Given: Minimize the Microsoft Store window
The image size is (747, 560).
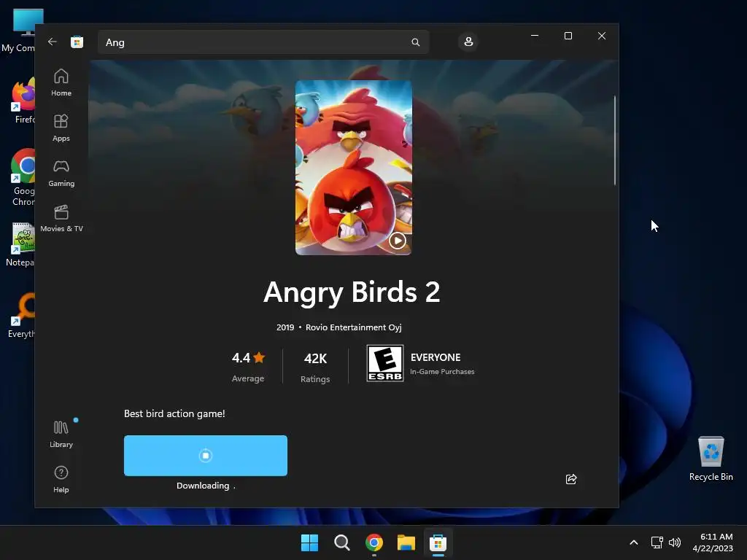Looking at the screenshot, I should (x=535, y=36).
